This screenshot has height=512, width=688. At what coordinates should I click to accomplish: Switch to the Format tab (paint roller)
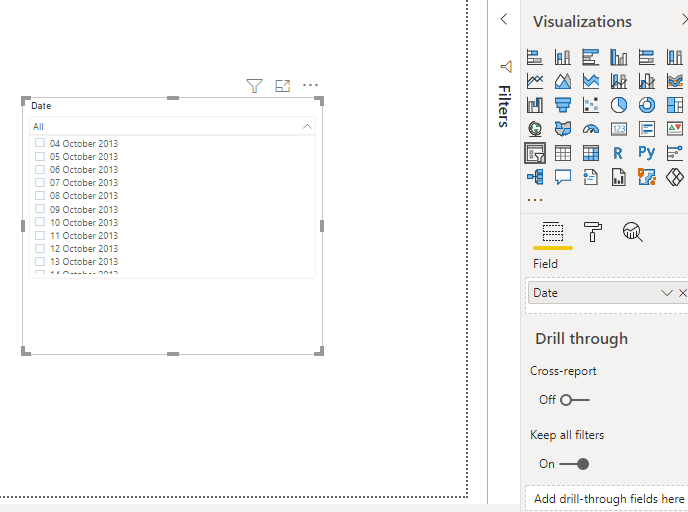click(x=593, y=232)
